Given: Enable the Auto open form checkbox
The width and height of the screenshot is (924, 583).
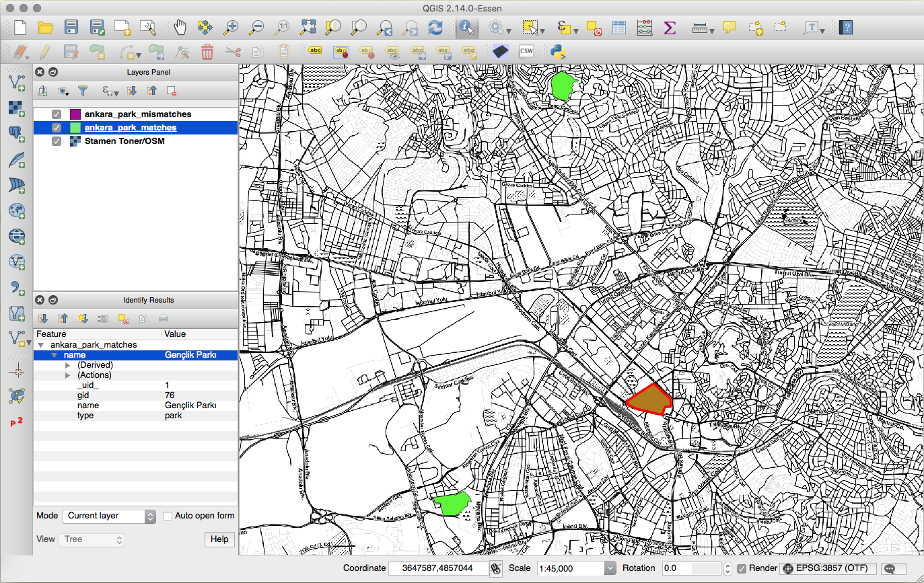Looking at the screenshot, I should (168, 516).
